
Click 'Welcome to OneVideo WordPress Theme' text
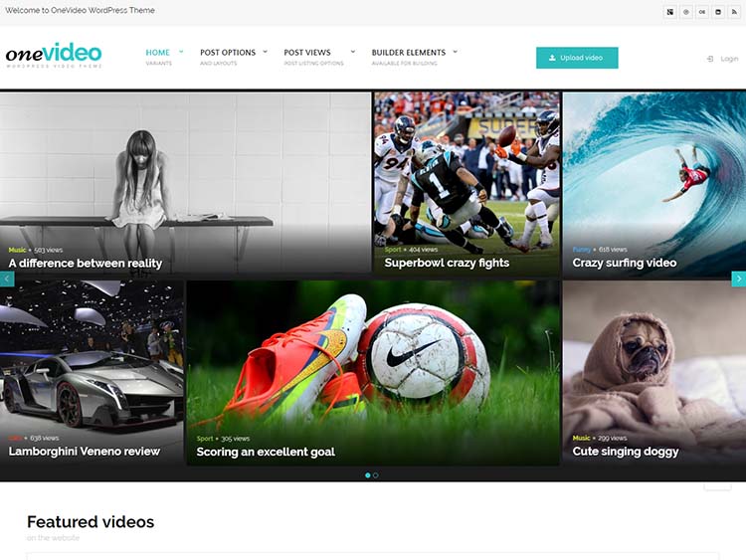coord(80,10)
